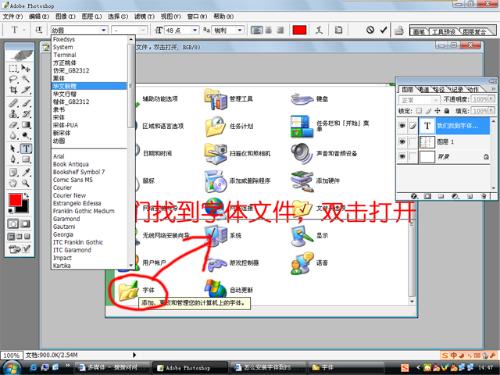Open the 不透明度 opacity slider arrow
This screenshot has height=375, width=500.
click(492, 100)
